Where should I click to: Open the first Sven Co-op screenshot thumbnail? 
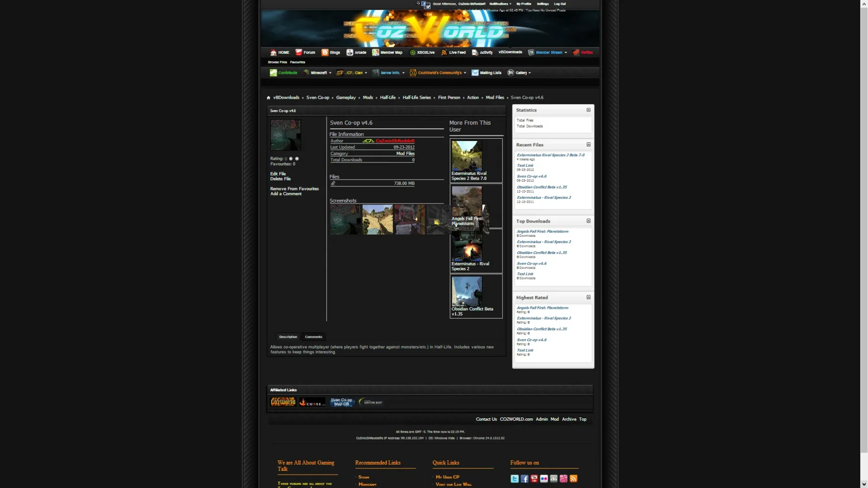[x=346, y=220]
